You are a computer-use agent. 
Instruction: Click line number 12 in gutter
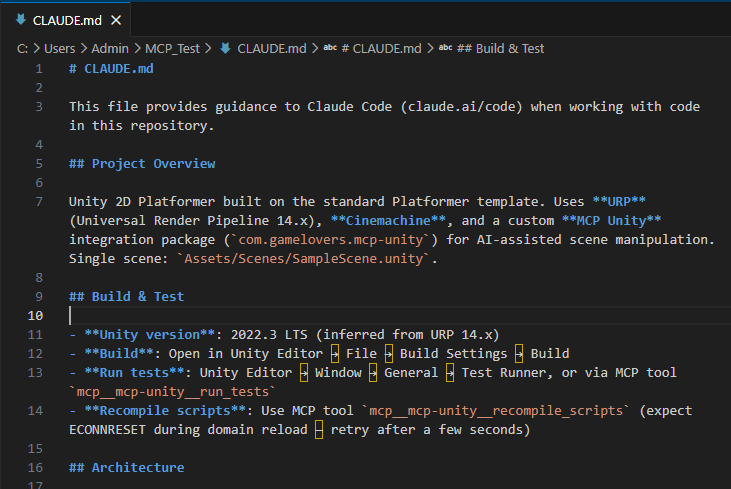pyautogui.click(x=35, y=354)
